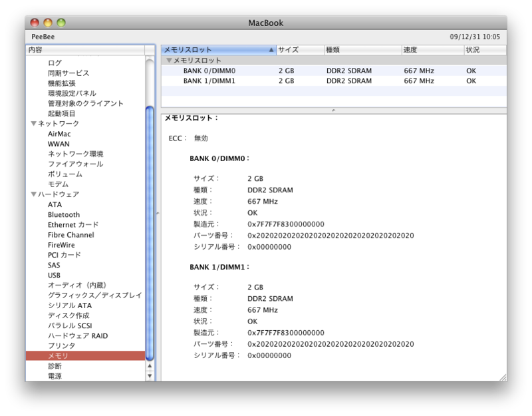Select オーディオ（内蔵） in the sidebar
532x416 pixels.
[77, 286]
